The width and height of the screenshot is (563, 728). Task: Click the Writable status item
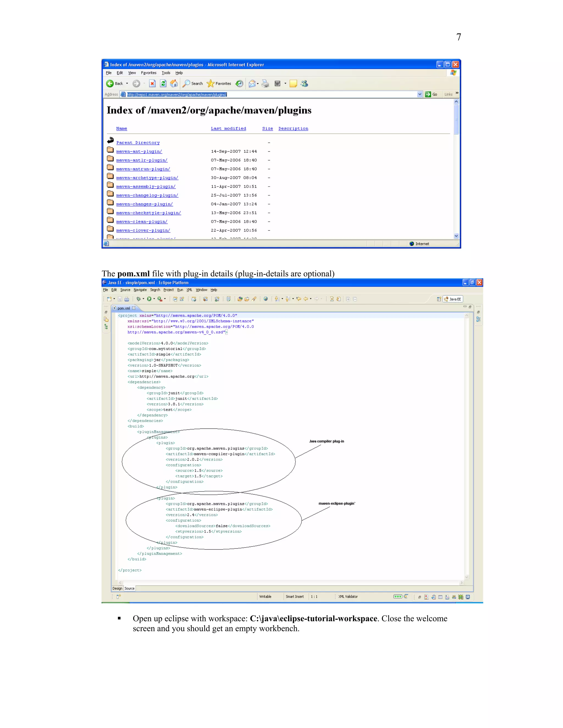tap(265, 597)
